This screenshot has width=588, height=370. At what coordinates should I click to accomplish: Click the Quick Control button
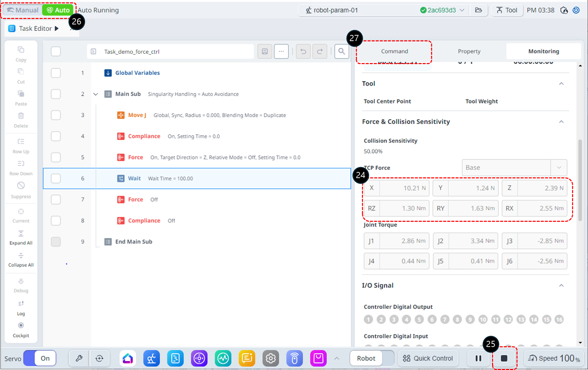[x=428, y=358]
